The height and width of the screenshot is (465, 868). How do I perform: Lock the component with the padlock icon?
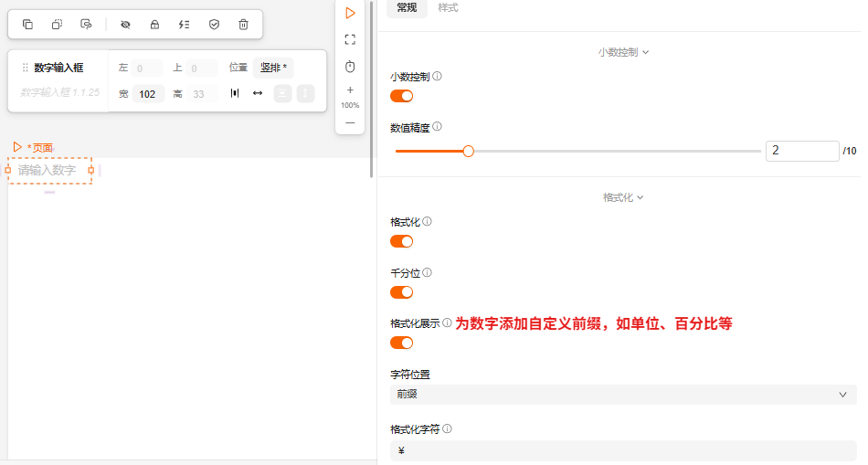[155, 25]
